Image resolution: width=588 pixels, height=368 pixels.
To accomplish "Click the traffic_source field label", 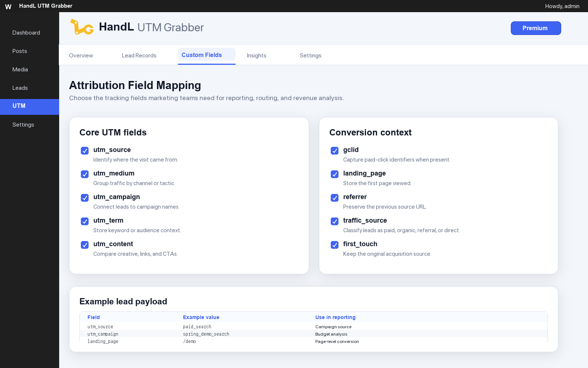I will point(365,220).
